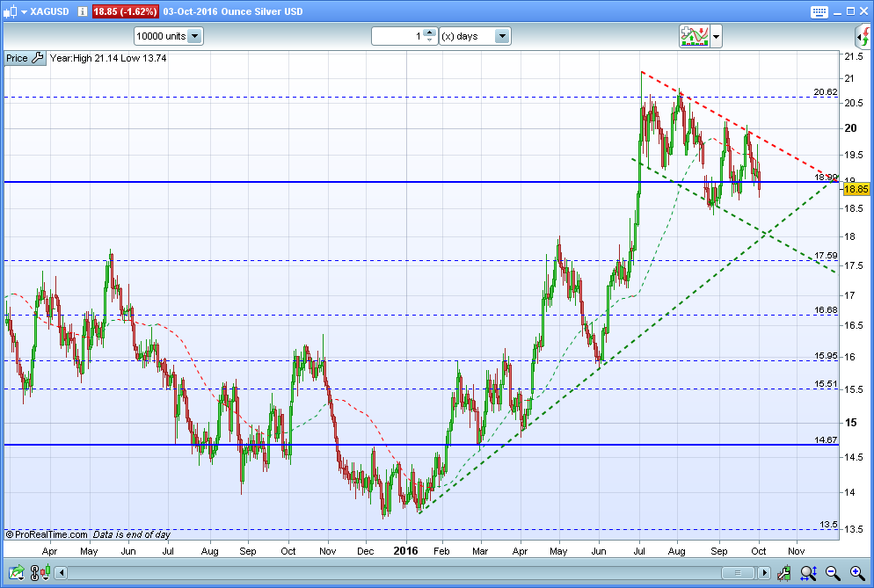Click the Year High/Low text
The image size is (874, 588).
coord(108,58)
